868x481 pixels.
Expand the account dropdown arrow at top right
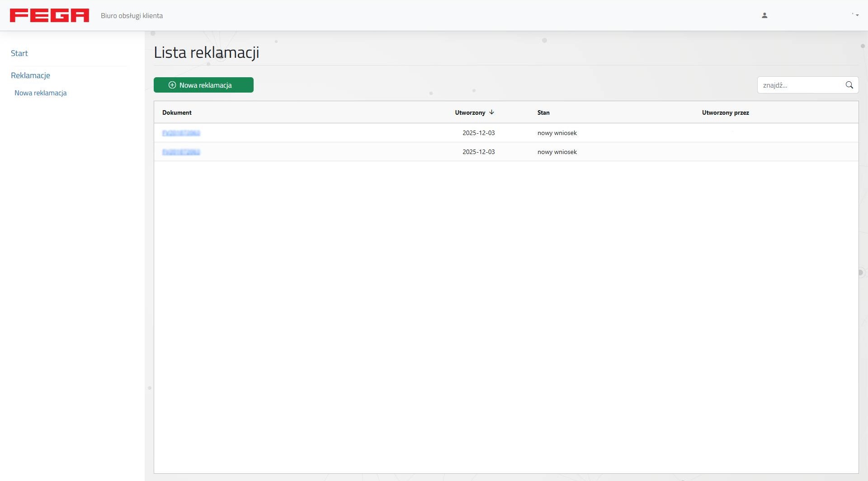click(x=857, y=15)
